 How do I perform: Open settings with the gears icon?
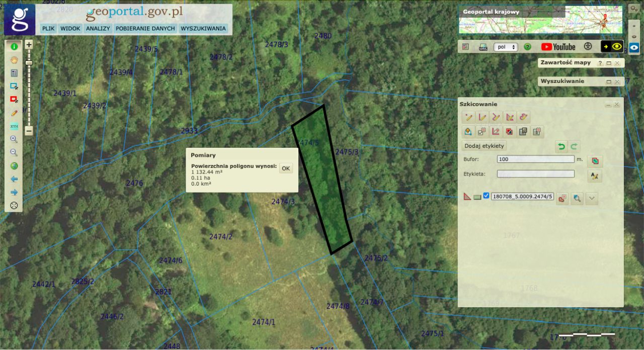click(634, 9)
